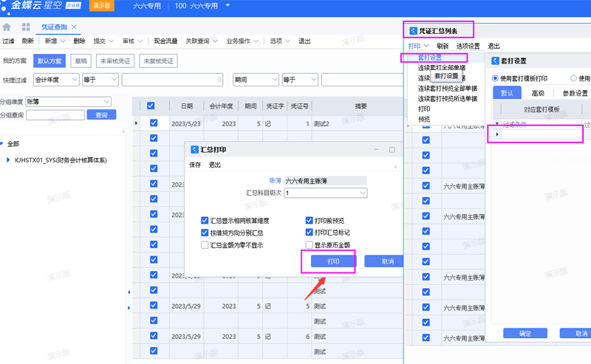The height and width of the screenshot is (364, 591).
Task: Choose 连续套打预览全部单据 menu entry
Action: pos(448,89)
